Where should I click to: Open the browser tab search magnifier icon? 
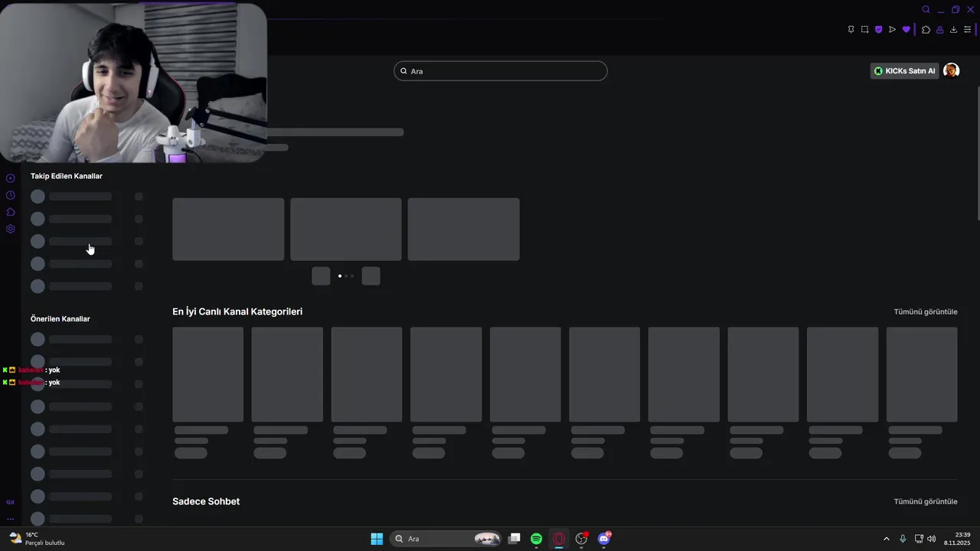click(926, 9)
